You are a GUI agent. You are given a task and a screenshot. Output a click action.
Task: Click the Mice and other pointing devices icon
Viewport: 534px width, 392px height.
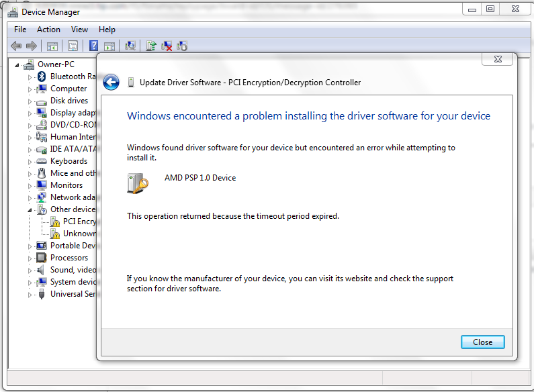[x=42, y=173]
